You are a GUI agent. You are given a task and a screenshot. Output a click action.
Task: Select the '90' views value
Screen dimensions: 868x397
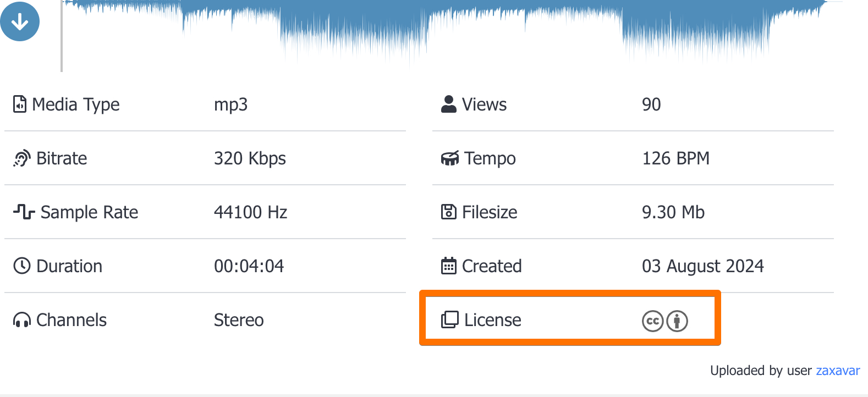click(x=651, y=104)
